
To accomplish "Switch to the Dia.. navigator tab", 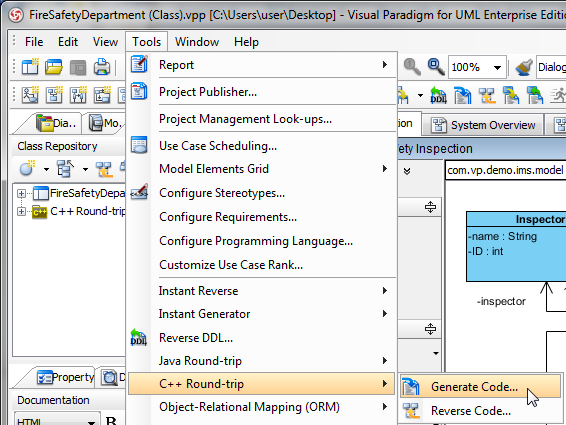I will (57, 123).
